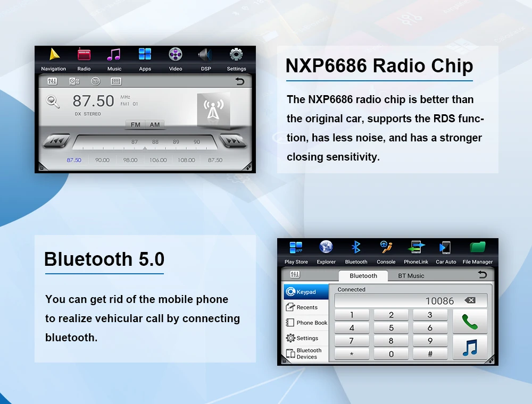The image size is (532, 404).
Task: Open Recents call list
Action: pos(306,307)
